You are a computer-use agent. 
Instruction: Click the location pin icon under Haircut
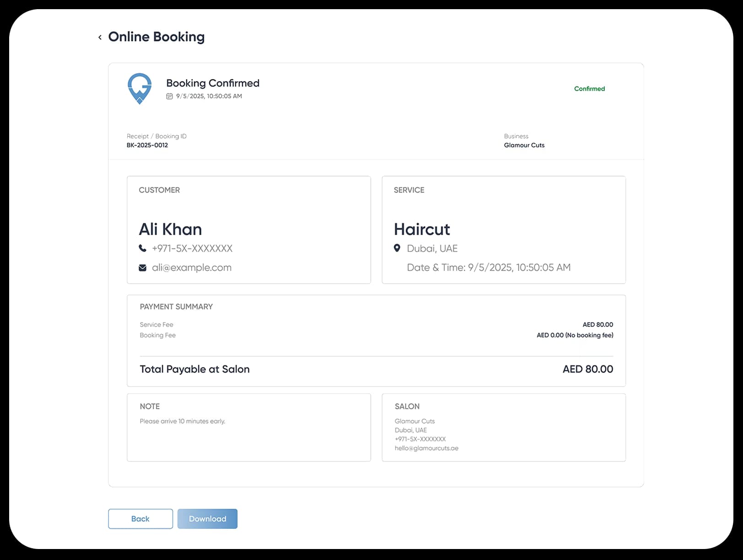(x=397, y=248)
